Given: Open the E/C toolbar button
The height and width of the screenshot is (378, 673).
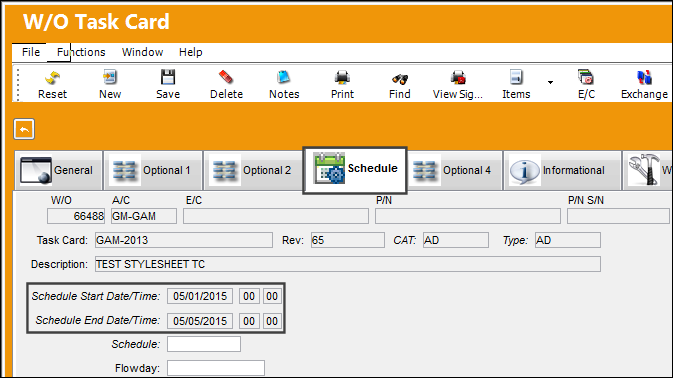Looking at the screenshot, I should (x=586, y=78).
